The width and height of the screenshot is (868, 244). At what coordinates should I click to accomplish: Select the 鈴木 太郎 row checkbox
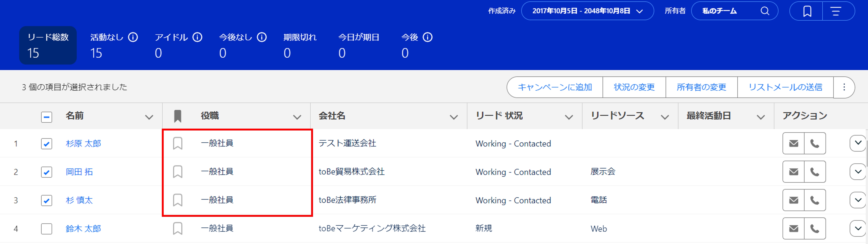(x=46, y=229)
